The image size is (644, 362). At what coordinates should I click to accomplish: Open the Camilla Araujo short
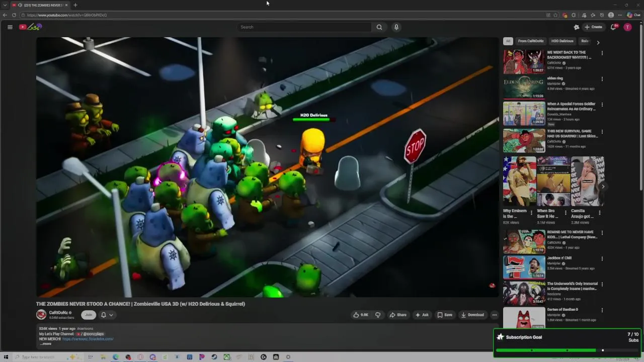click(587, 182)
